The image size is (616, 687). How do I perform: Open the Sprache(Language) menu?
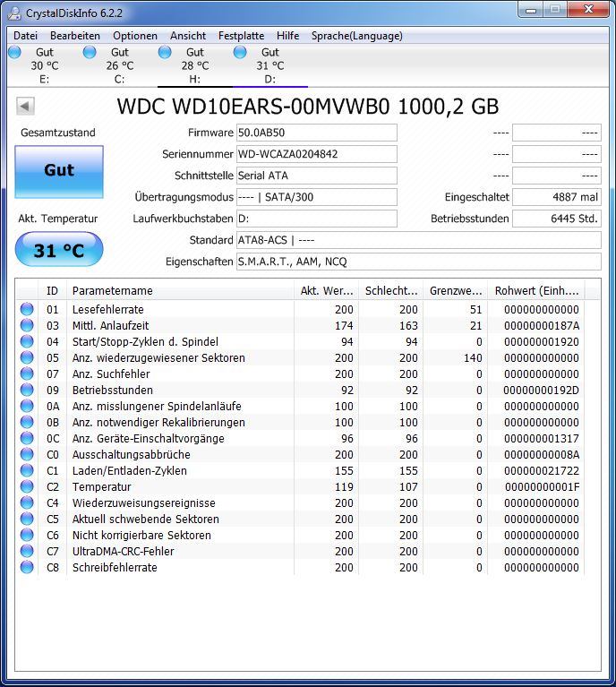click(356, 36)
